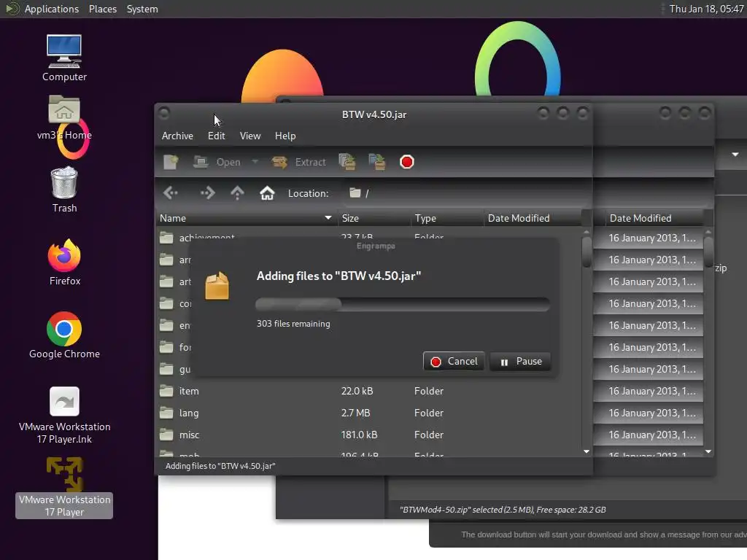Click scroll down arrow in back window list
This screenshot has height=560, width=747.
[708, 451]
